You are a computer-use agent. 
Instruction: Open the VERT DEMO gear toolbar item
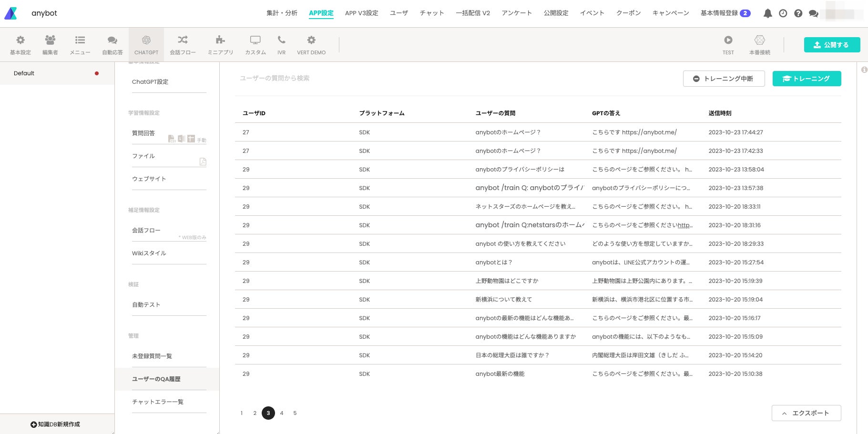pos(311,45)
